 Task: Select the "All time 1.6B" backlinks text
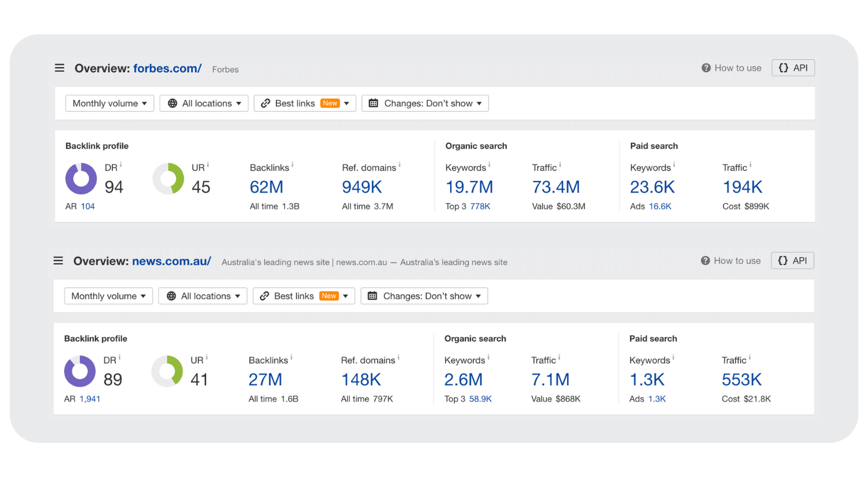[274, 399]
